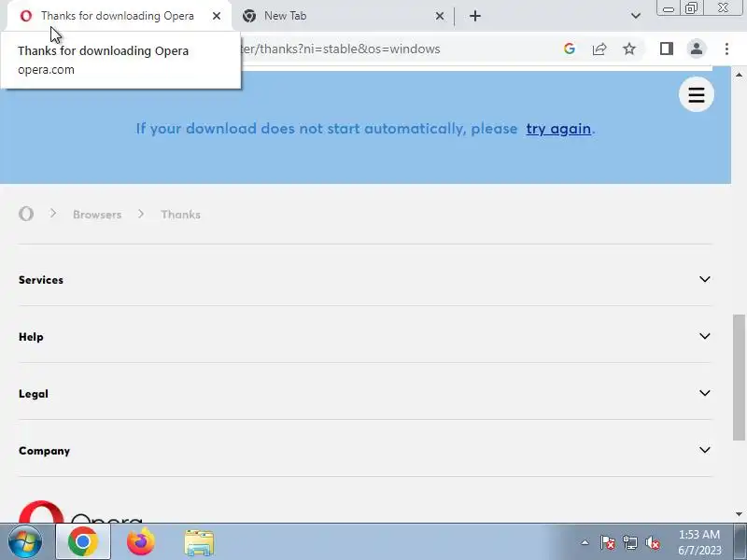Expand the Services footer section
Screen dimensions: 747x560
[365, 279]
